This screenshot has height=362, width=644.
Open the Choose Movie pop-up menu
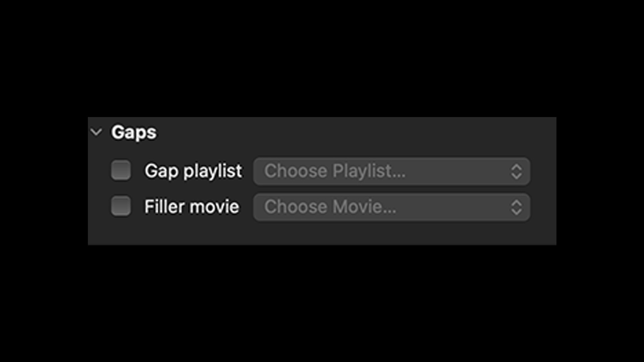(391, 207)
